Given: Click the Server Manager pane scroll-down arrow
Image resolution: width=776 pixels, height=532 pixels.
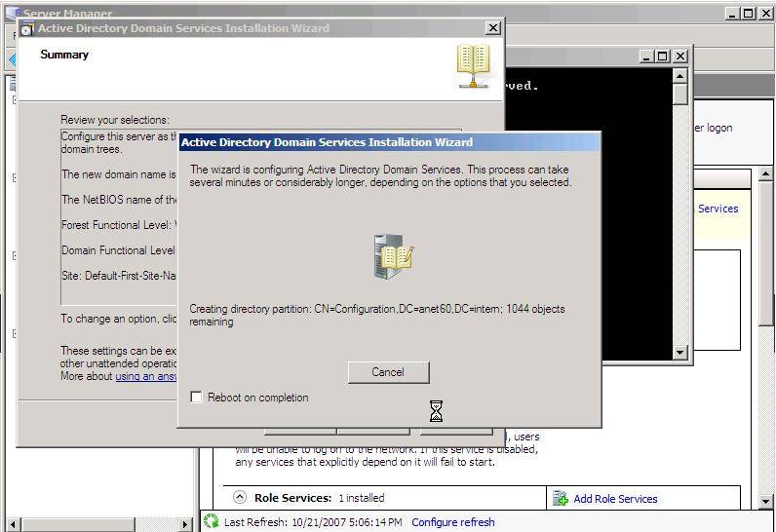Looking at the screenshot, I should pos(765,501).
